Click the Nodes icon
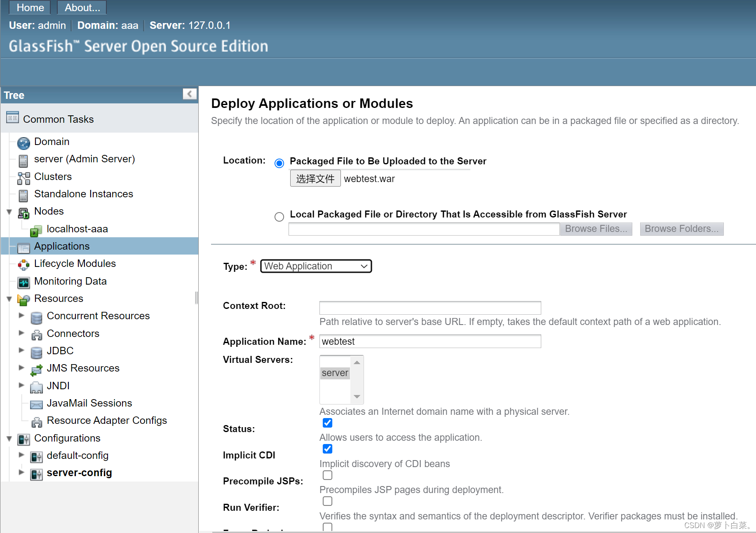The height and width of the screenshot is (533, 756). 23,213
